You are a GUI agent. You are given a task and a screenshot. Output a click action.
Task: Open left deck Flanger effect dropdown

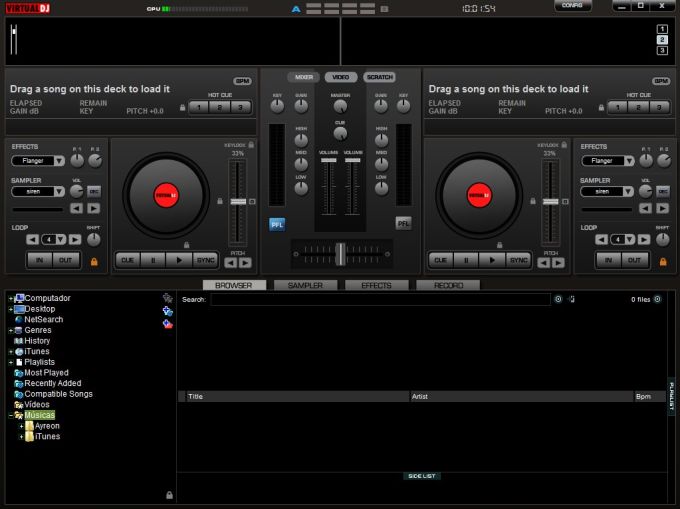pos(59,161)
